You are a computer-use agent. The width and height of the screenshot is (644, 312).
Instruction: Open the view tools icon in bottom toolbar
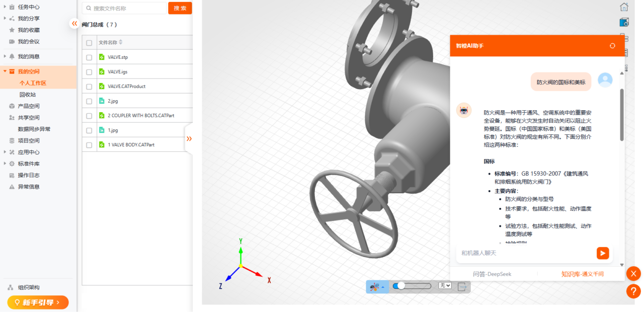pyautogui.click(x=377, y=286)
